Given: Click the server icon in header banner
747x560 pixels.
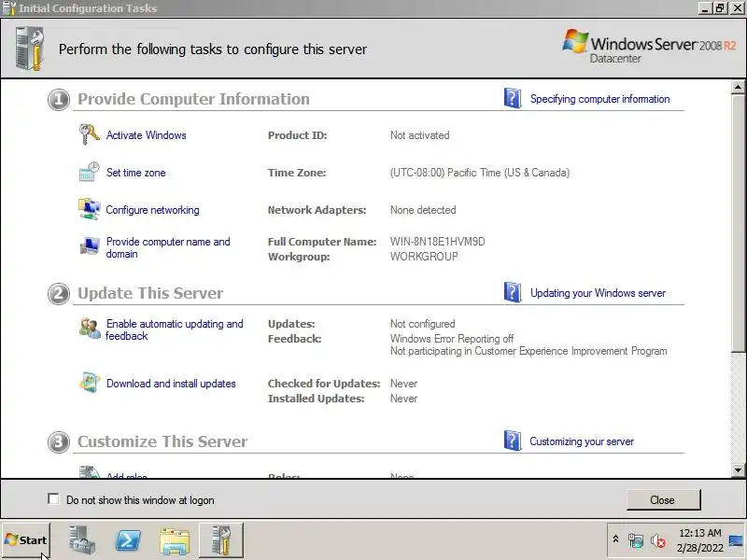Looking at the screenshot, I should click(30, 49).
